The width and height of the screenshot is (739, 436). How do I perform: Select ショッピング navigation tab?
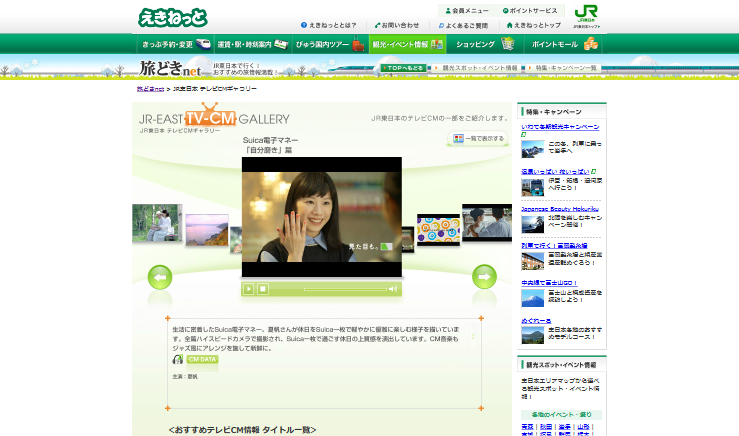[x=485, y=44]
